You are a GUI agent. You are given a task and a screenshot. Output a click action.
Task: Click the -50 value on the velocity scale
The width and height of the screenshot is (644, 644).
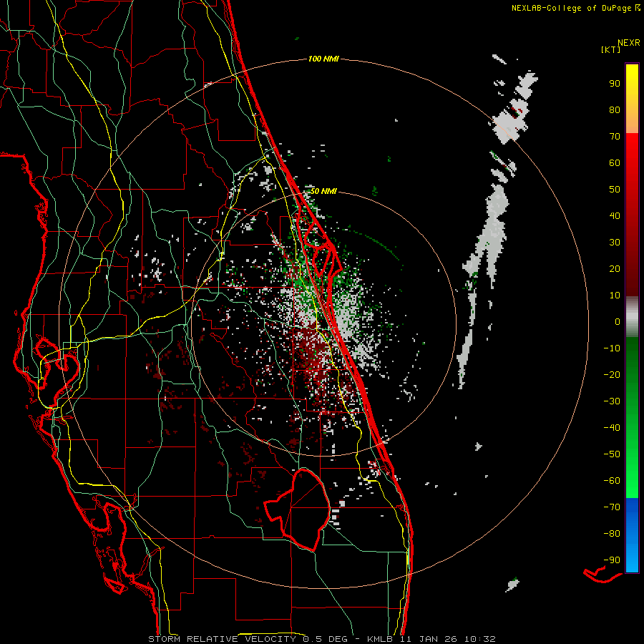pyautogui.click(x=612, y=454)
